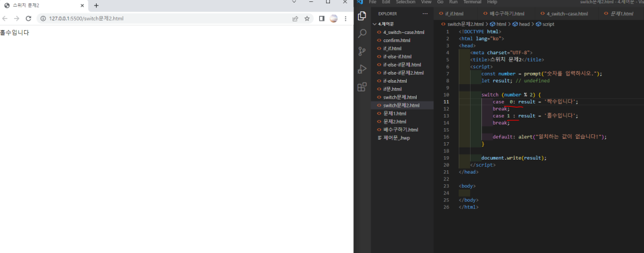This screenshot has width=644, height=253.
Task: Open Source Control view in VS Code
Action: pyautogui.click(x=362, y=51)
